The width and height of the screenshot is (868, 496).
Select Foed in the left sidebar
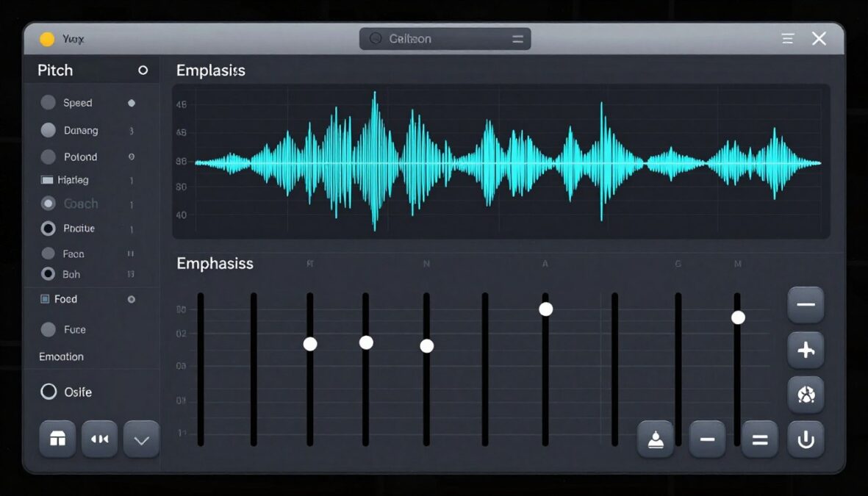(65, 299)
